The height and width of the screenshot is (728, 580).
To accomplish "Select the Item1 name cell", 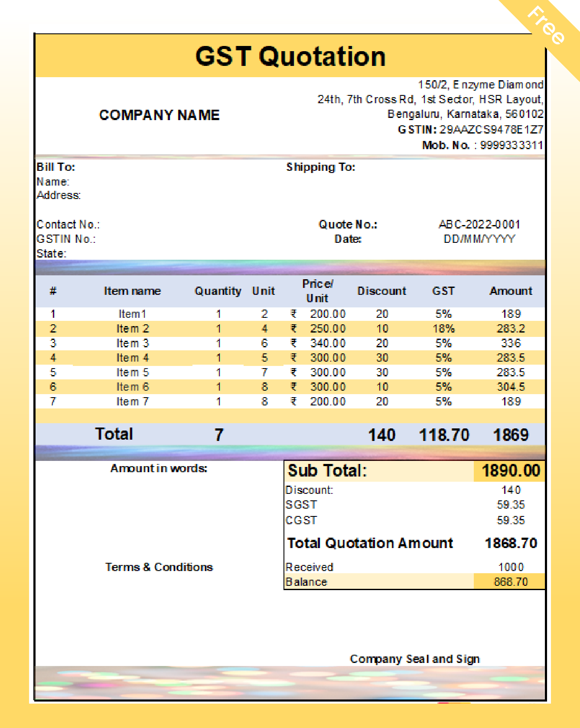I will (132, 314).
